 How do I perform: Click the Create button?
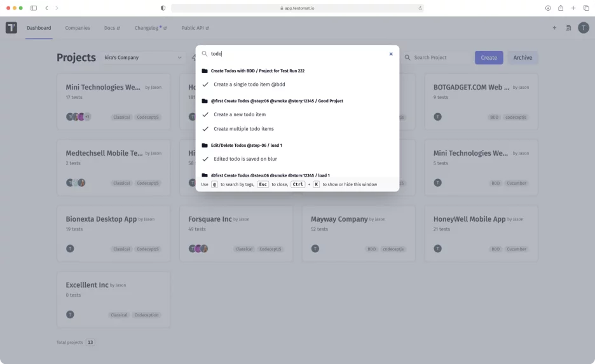[x=489, y=58]
